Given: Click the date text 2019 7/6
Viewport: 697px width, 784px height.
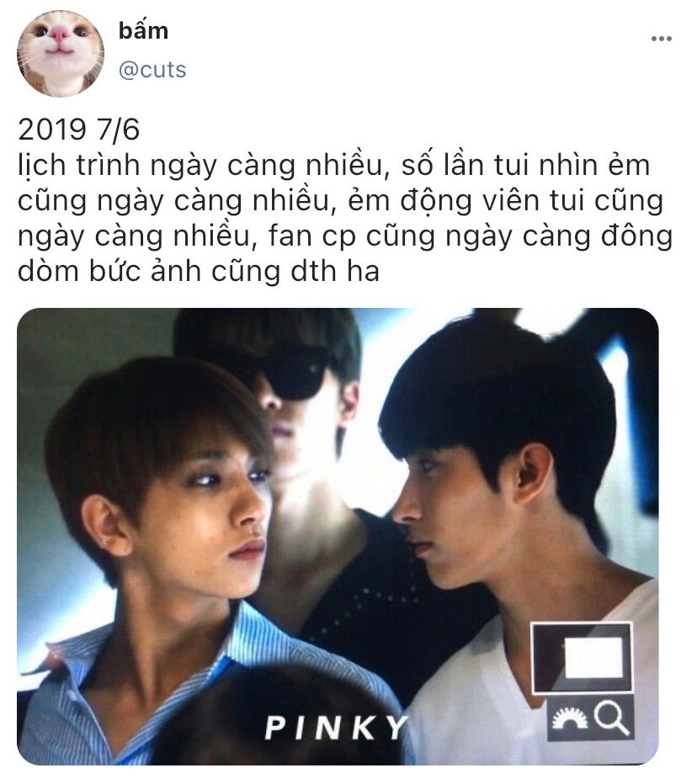Looking at the screenshot, I should (78, 130).
